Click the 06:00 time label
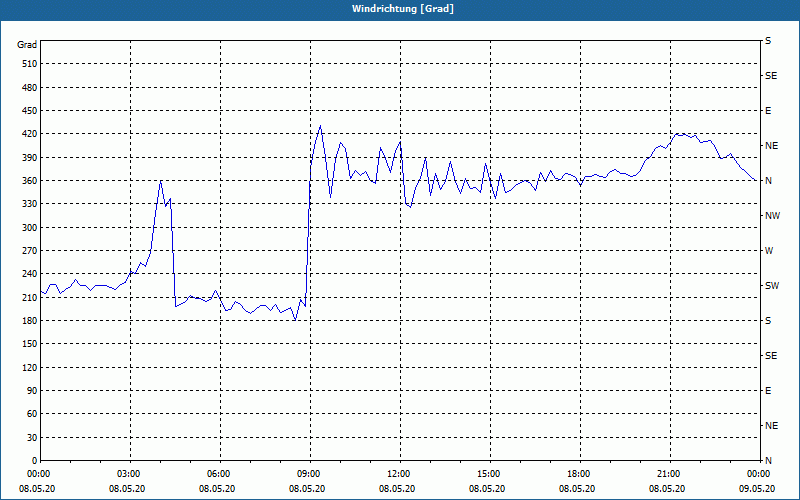Image resolution: width=800 pixels, height=500 pixels. [x=220, y=474]
